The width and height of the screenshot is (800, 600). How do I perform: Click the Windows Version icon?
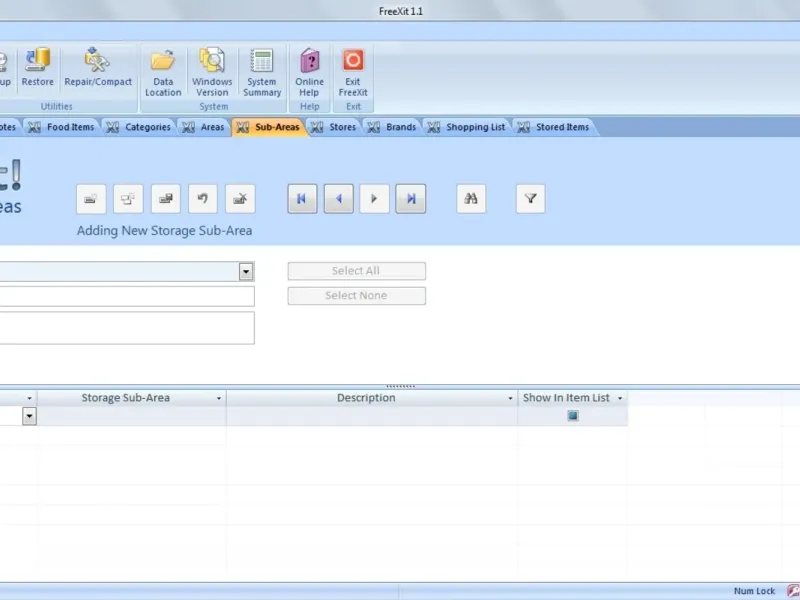point(212,60)
